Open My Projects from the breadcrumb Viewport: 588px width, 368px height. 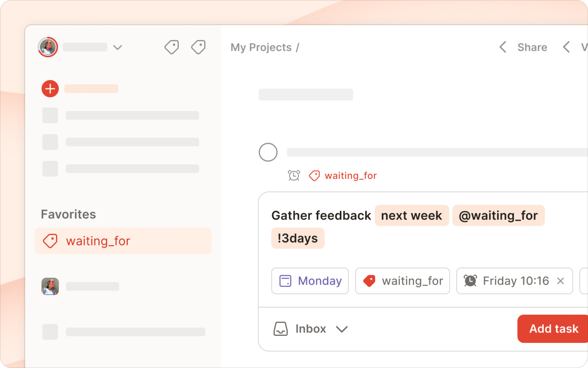tap(261, 47)
